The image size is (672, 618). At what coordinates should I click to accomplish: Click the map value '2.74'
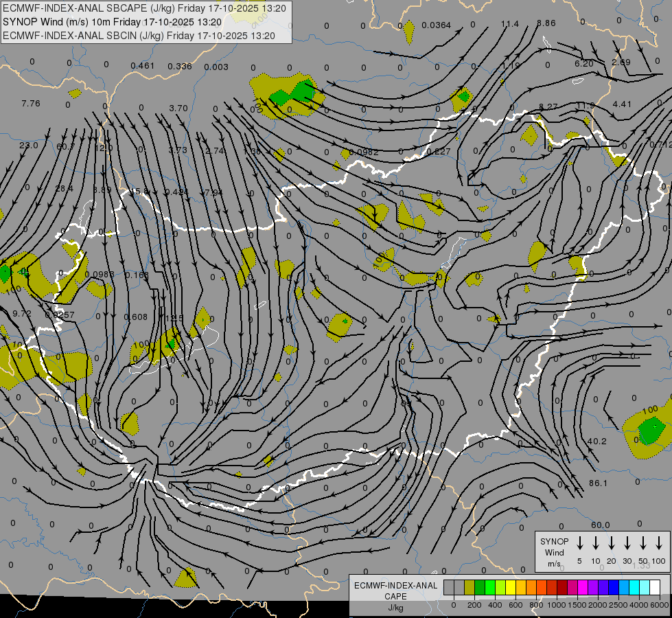(x=214, y=150)
